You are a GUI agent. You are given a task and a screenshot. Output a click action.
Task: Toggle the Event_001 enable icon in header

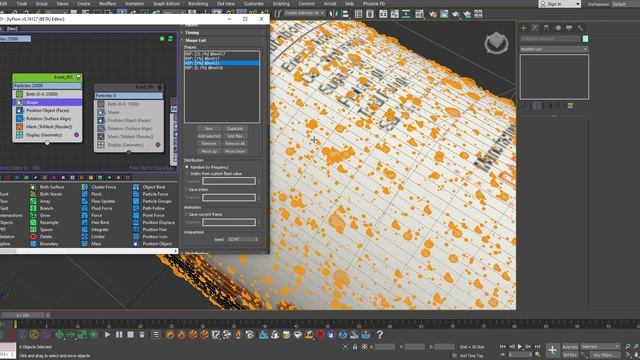pos(78,77)
